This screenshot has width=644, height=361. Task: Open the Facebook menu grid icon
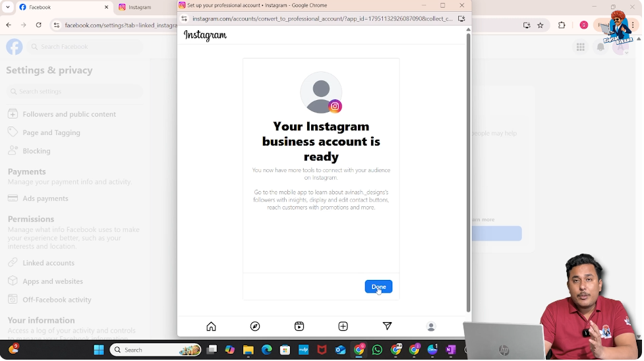coord(581,47)
